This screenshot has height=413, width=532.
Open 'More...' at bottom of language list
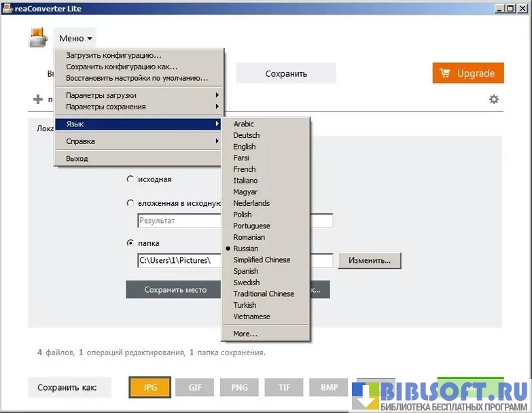[245, 334]
